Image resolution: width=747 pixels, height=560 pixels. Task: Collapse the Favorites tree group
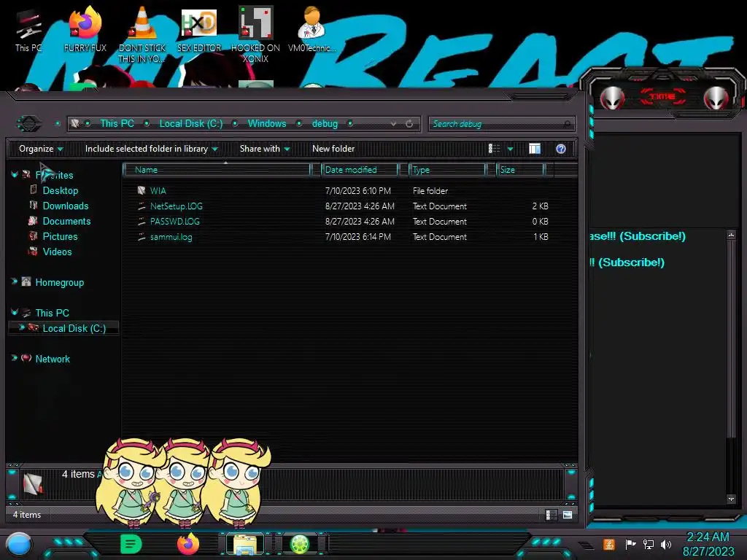(15, 175)
